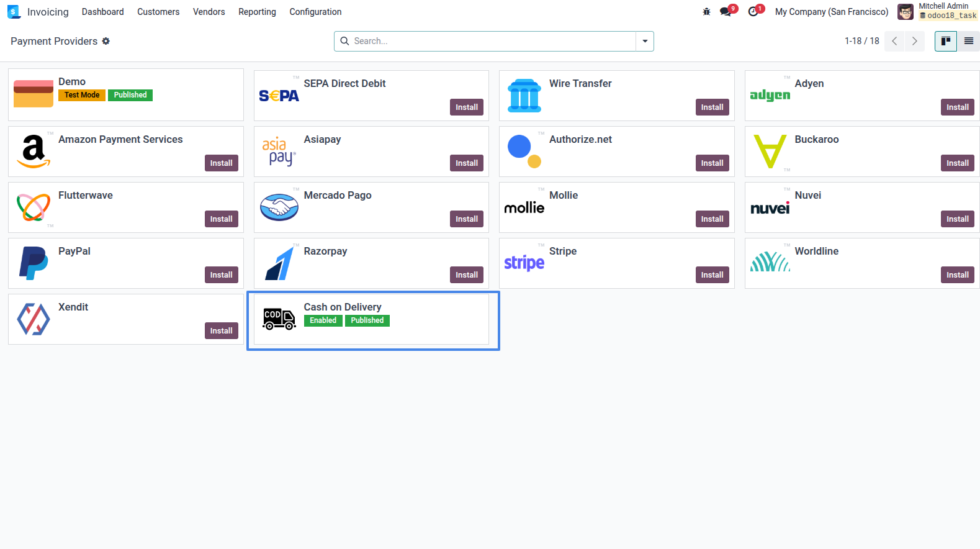Switch to List view
Image resolution: width=980 pixels, height=549 pixels.
(x=968, y=41)
